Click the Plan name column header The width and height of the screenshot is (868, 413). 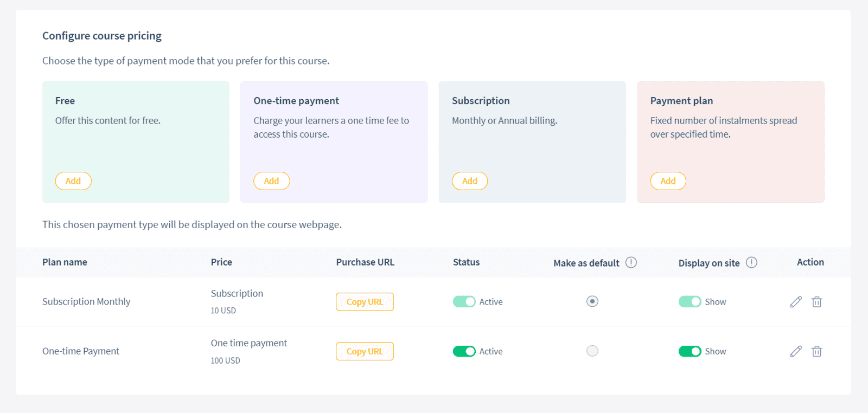65,262
